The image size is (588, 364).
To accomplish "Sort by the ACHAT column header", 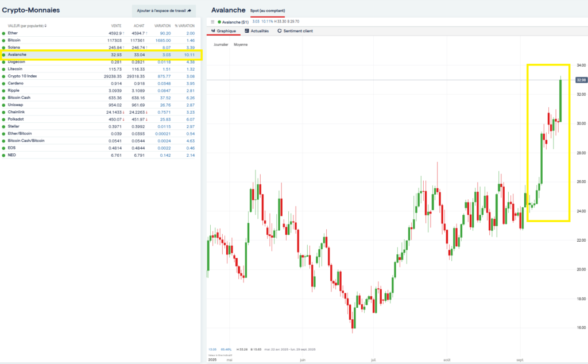I will 139,26.
